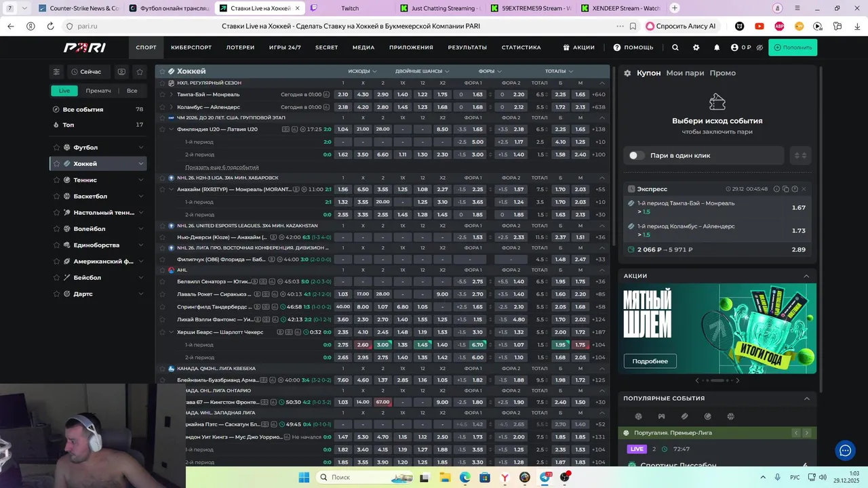Show next popular event with right arrow
This screenshot has height=488, width=868.
[x=806, y=433]
